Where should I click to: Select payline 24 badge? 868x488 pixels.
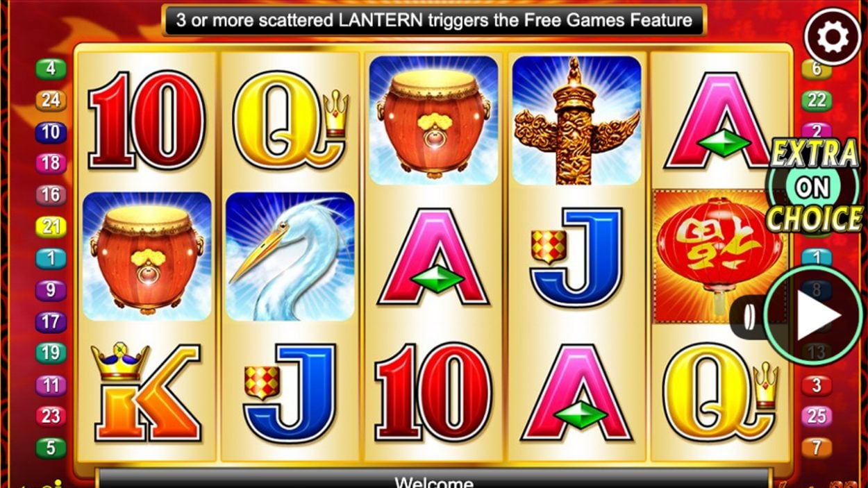click(51, 101)
